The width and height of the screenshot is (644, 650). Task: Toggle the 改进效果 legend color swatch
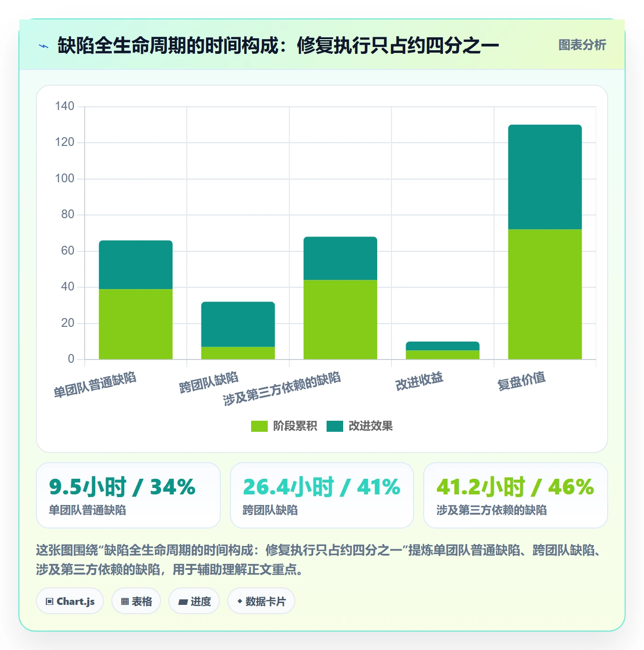pyautogui.click(x=335, y=426)
